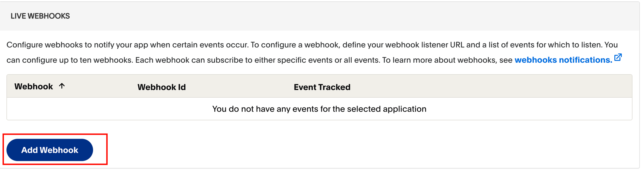The height and width of the screenshot is (174, 644).
Task: Toggle the Webhook column sort arrow
Action: (62, 86)
